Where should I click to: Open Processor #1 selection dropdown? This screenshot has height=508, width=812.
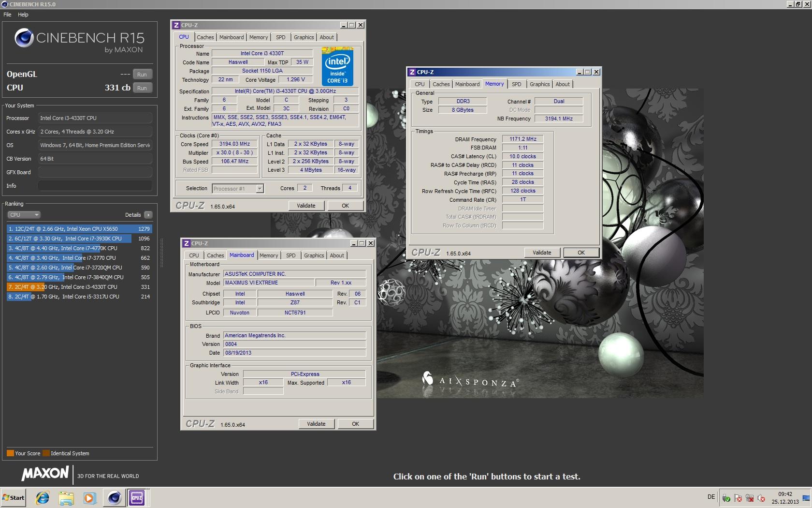tap(238, 189)
